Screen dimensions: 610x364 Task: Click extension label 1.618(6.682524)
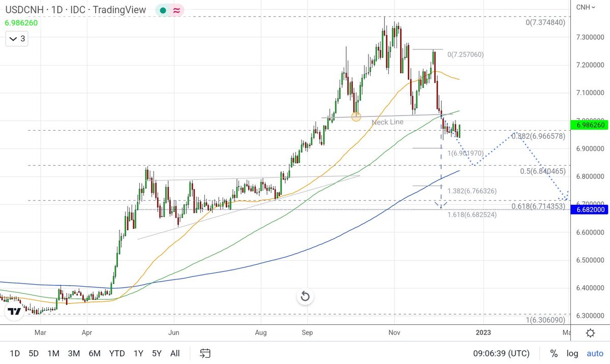(x=472, y=215)
